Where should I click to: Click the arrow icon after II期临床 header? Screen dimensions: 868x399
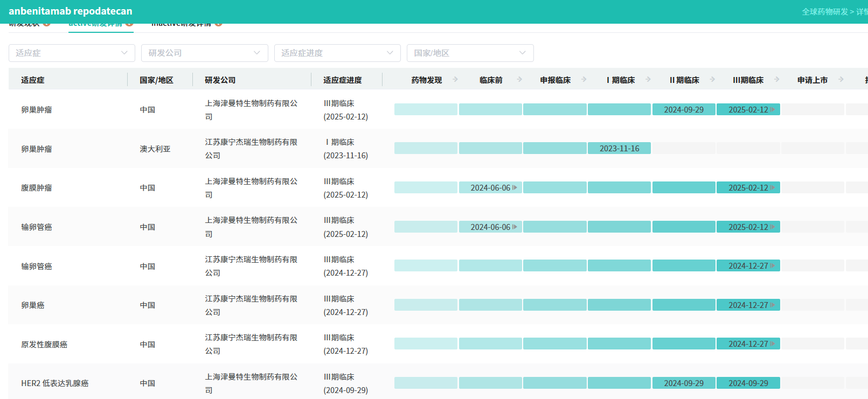pyautogui.click(x=712, y=80)
